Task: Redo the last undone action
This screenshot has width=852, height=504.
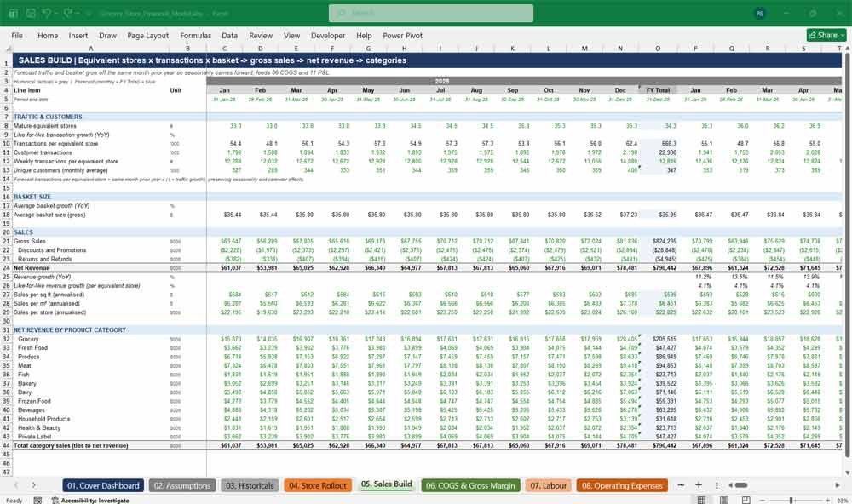Action: [68, 13]
